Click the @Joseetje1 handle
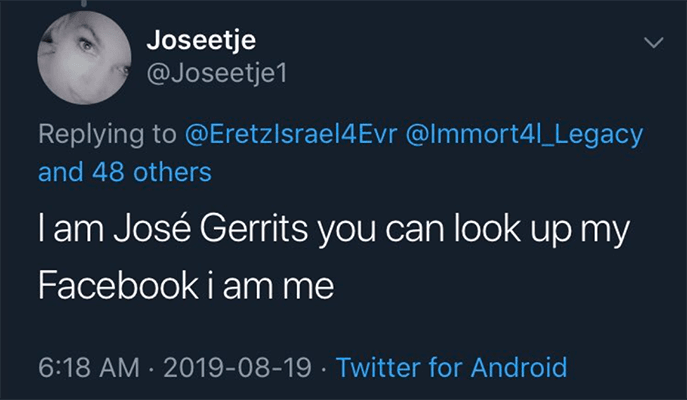The image size is (687, 400). point(217,73)
